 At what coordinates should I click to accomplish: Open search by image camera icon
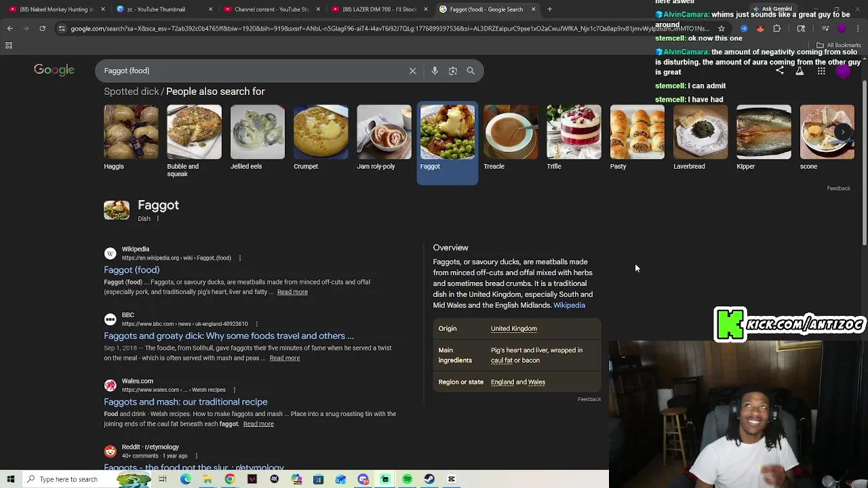(453, 70)
